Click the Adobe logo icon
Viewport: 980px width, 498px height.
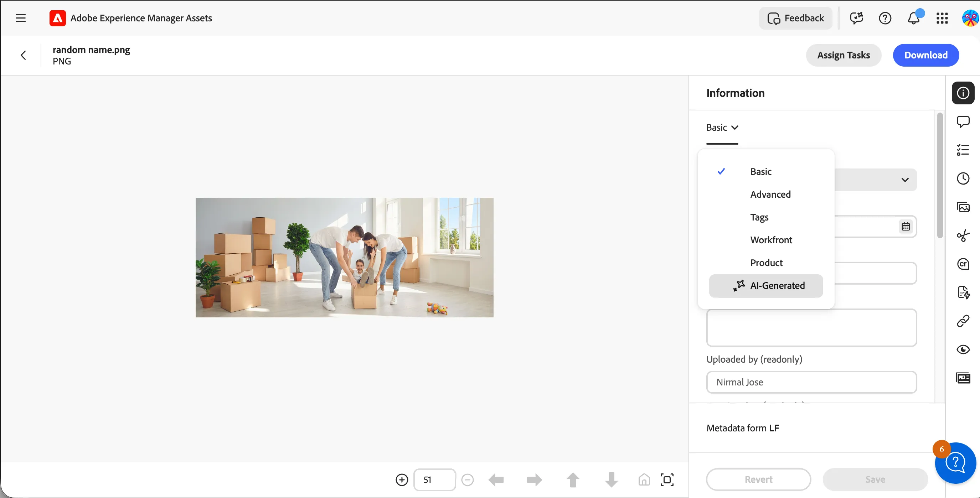[57, 18]
